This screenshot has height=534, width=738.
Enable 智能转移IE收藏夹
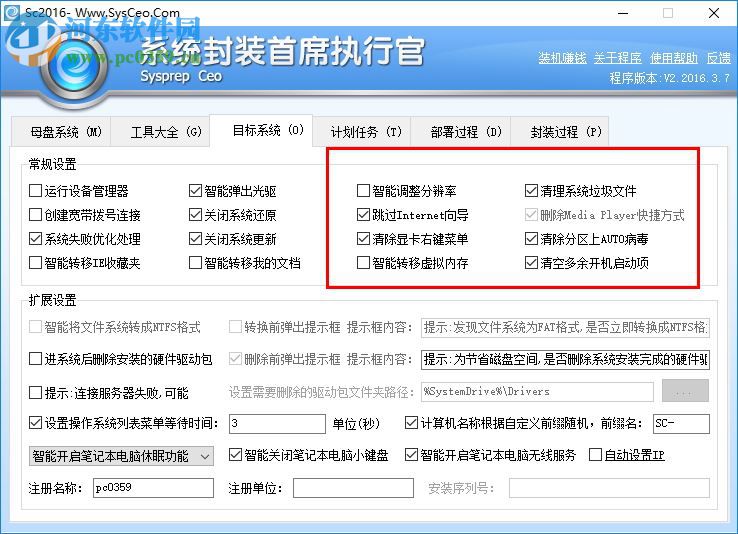[x=35, y=263]
